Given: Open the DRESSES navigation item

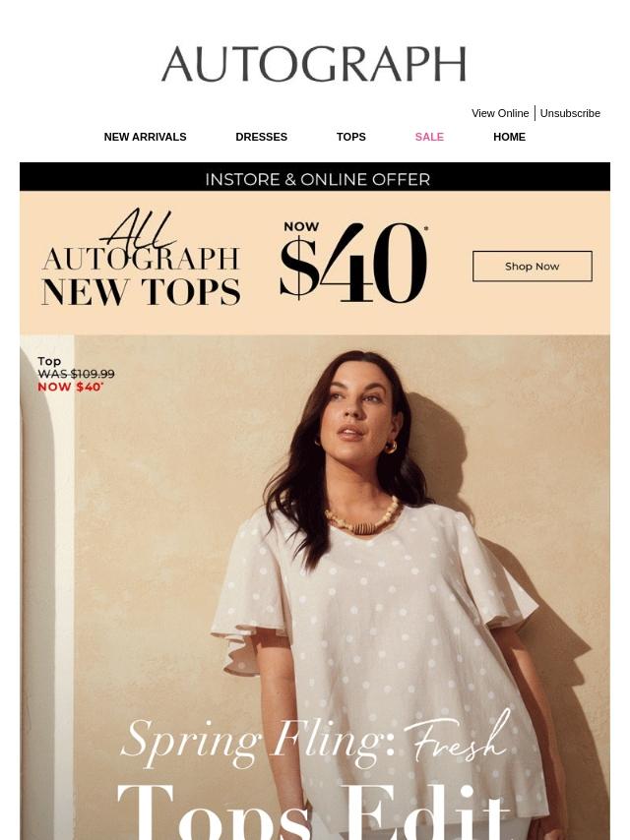Looking at the screenshot, I should 261,137.
